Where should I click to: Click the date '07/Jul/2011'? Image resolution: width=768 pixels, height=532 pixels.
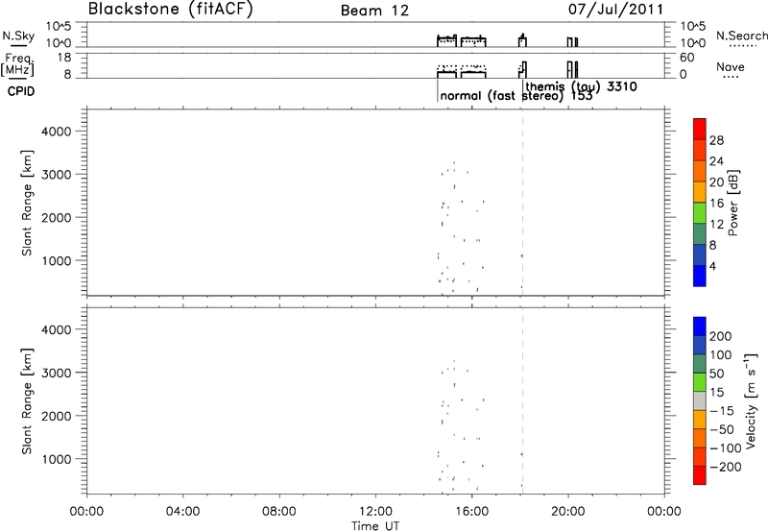coord(616,10)
